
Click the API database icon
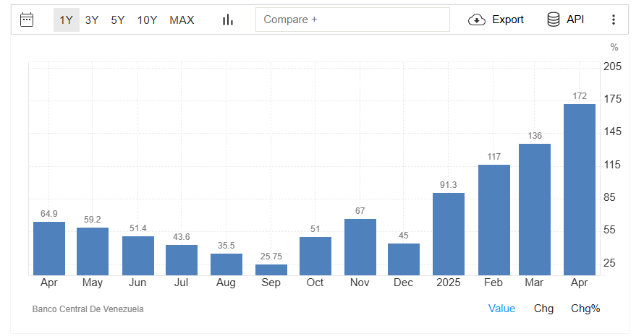click(x=554, y=20)
